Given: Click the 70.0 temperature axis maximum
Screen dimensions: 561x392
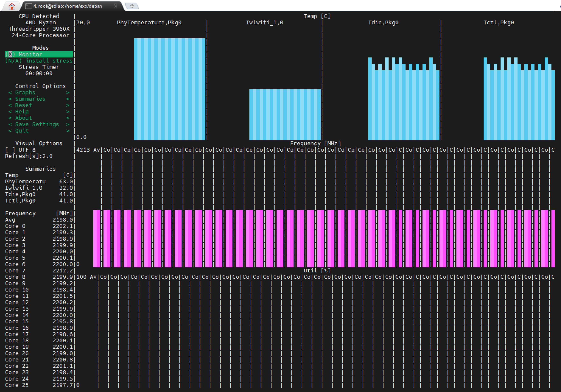Looking at the screenshot, I should click(x=83, y=22).
